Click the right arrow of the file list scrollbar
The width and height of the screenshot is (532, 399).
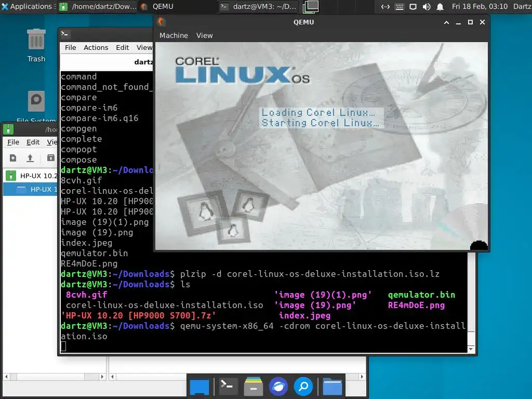coord(362,377)
